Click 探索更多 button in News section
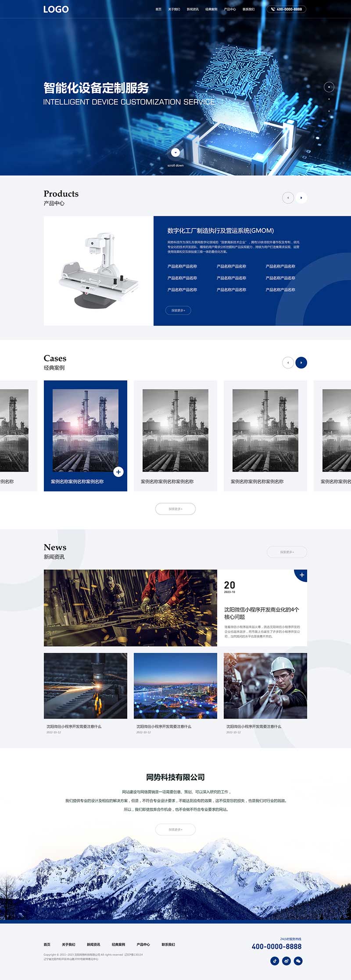This screenshot has height=980, width=351. coord(287,552)
